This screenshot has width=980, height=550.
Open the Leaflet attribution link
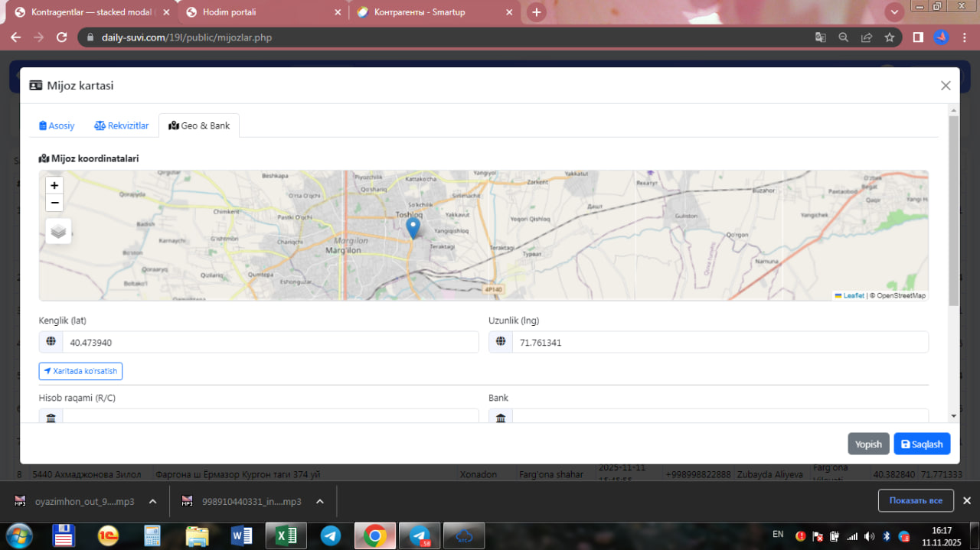click(x=853, y=295)
